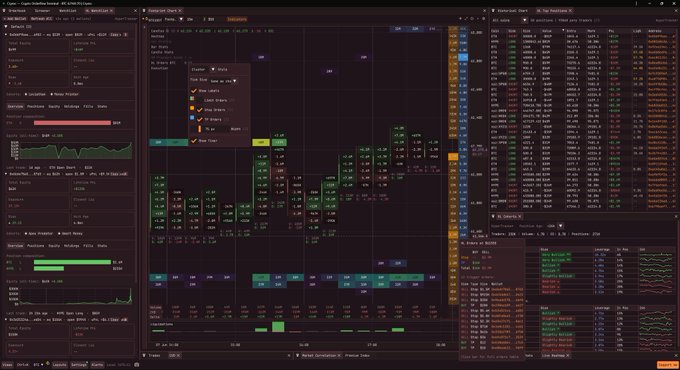Screen dimensions: 680x370
Task: Toggle the Stop Orders checkbox
Action: [199, 110]
